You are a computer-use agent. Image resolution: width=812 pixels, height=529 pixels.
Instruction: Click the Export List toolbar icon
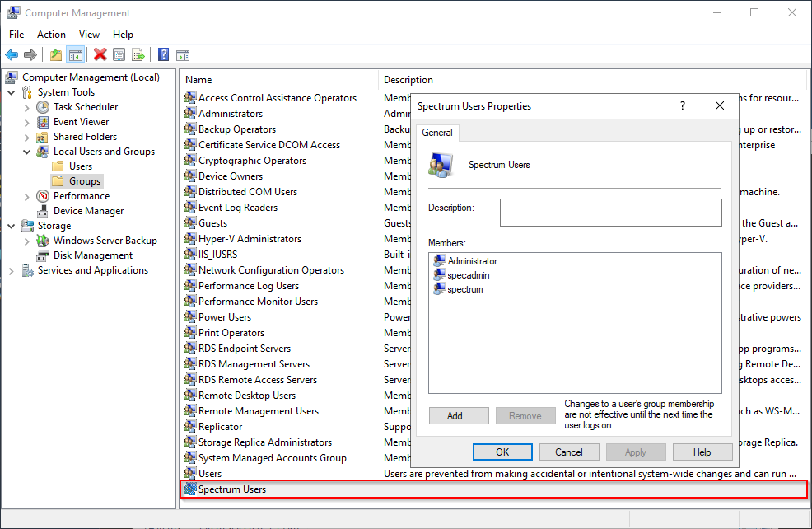point(138,55)
